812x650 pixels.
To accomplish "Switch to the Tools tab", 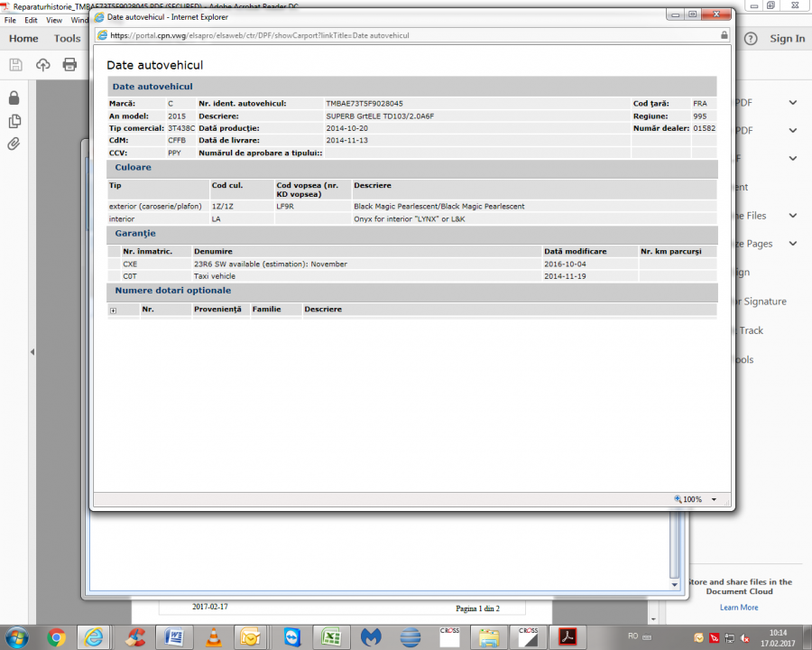I will [x=67, y=39].
